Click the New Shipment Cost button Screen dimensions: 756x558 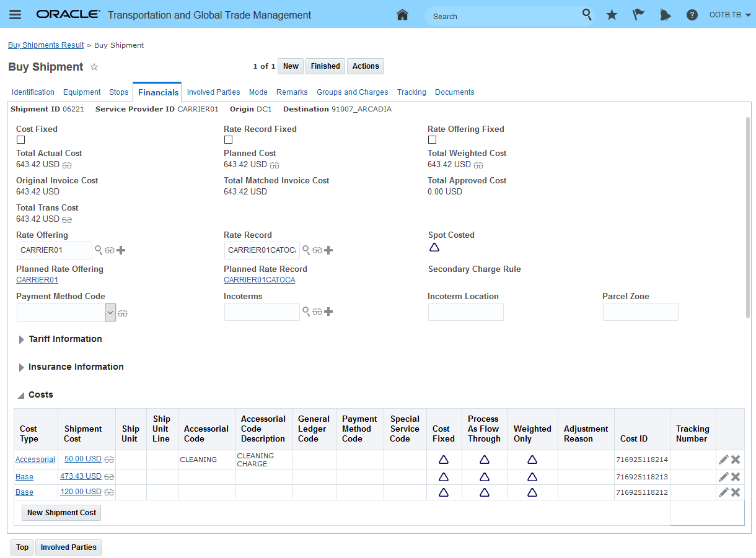point(61,513)
